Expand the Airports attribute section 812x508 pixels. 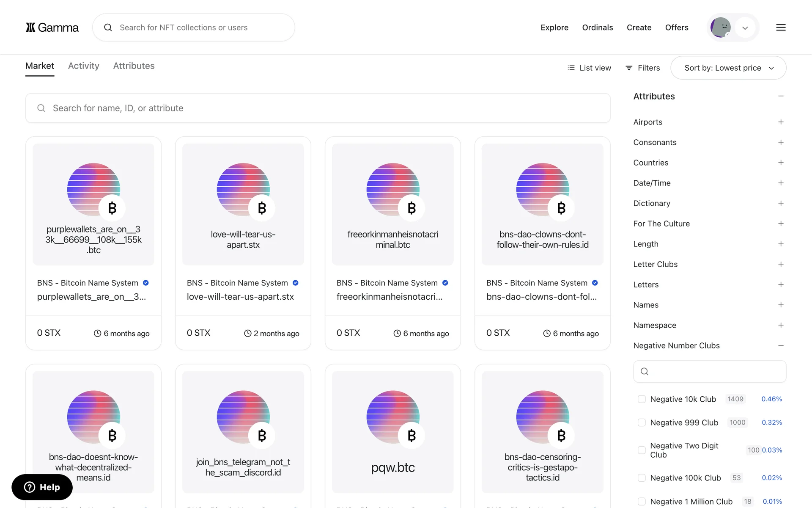[781, 122]
